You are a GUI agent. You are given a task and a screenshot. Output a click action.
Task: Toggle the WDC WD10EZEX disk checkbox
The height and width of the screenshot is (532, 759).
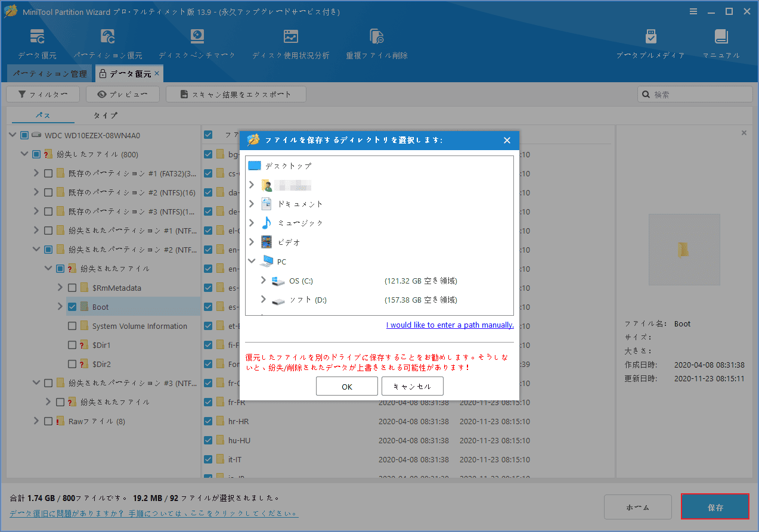[x=24, y=135]
